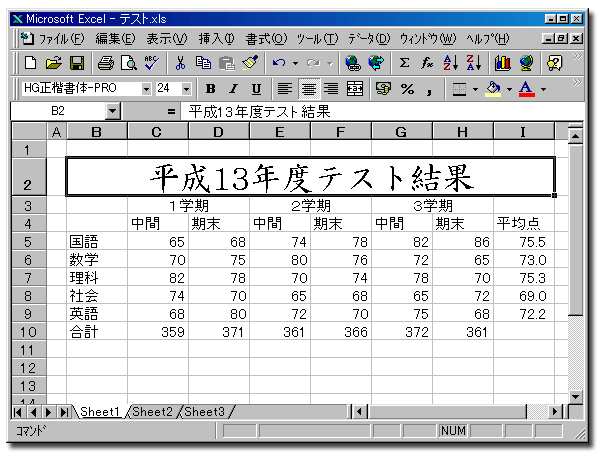This screenshot has height=456, width=600.
Task: Open Paste Function fx icon
Action: 427,63
